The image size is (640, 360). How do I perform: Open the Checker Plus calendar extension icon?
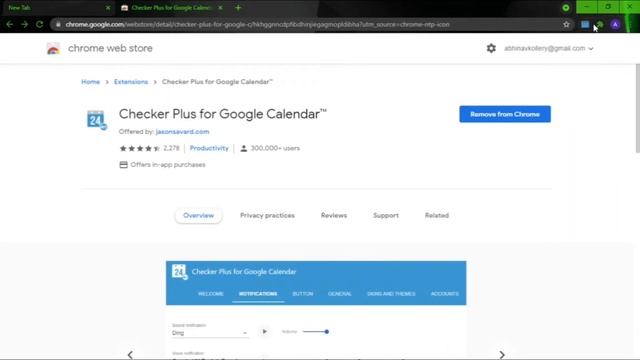pos(585,24)
